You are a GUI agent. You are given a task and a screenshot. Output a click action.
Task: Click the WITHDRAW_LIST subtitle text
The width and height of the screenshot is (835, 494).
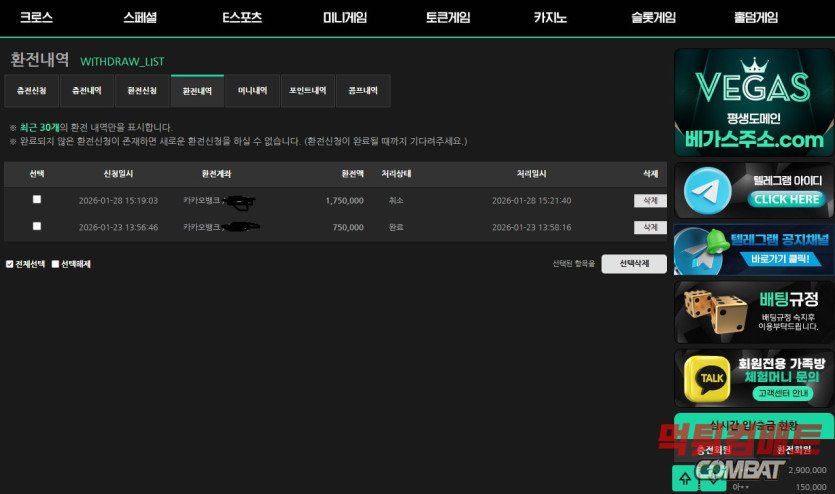click(122, 62)
